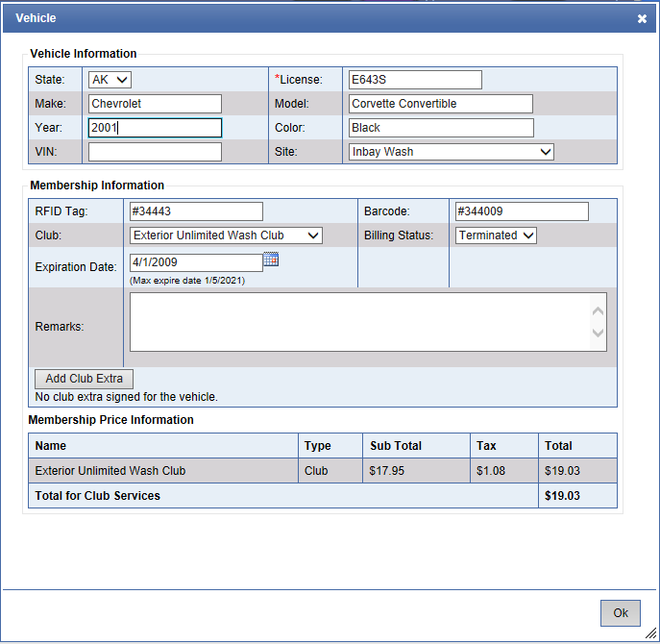Edit the Expiration Date text box
Viewport: 660px width, 644px height.
point(195,262)
